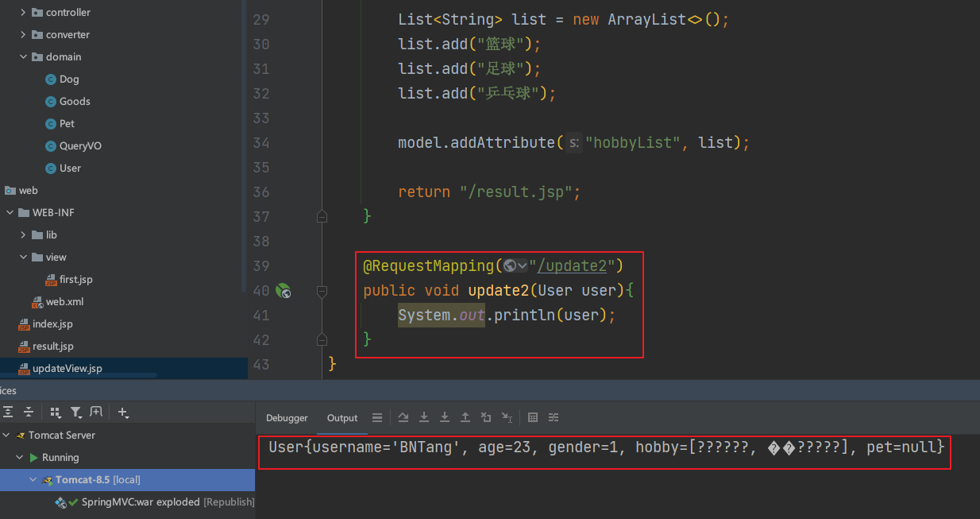Click the green Running arrow icon
Viewport: 980px width, 519px height.
[34, 458]
